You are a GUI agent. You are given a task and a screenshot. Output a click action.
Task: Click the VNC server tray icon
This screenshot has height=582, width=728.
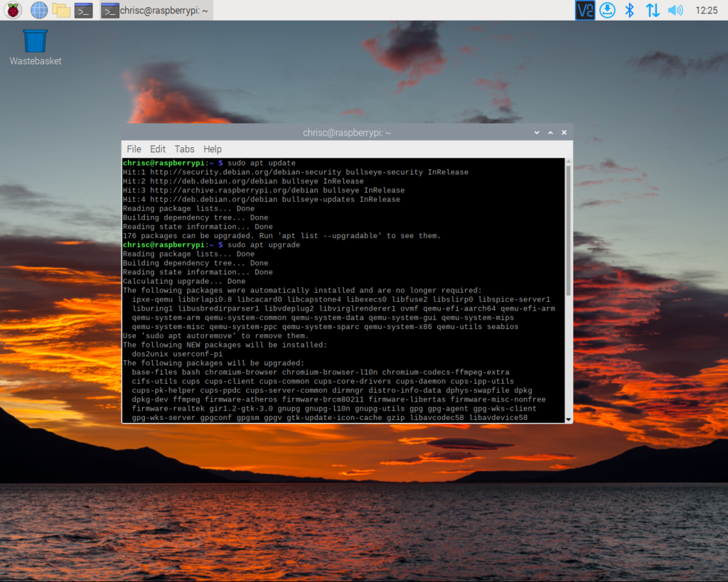(584, 10)
